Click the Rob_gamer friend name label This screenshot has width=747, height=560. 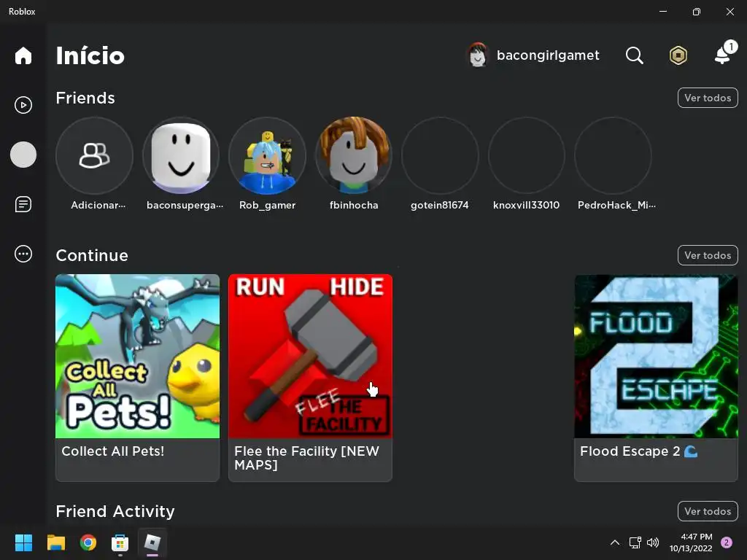tap(267, 205)
